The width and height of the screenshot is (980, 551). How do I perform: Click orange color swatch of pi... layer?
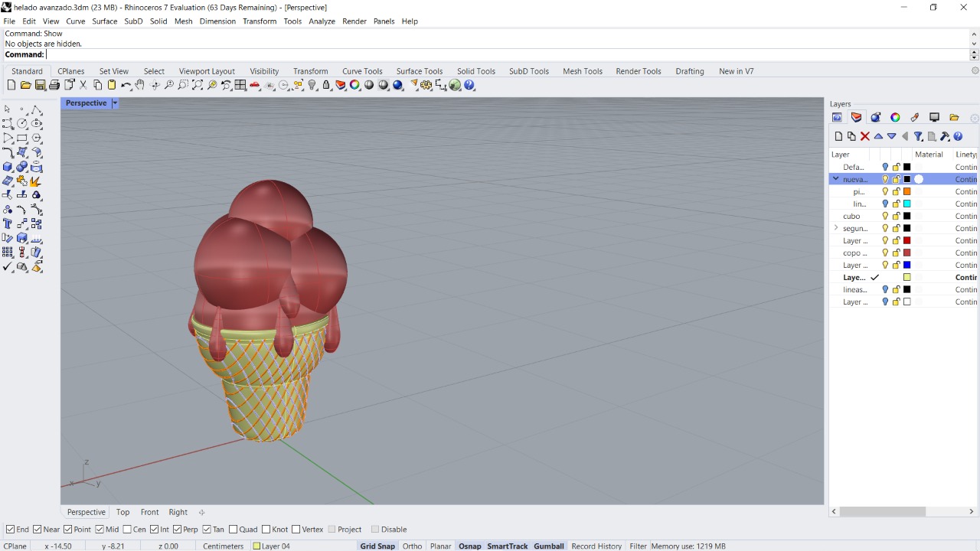(x=907, y=191)
